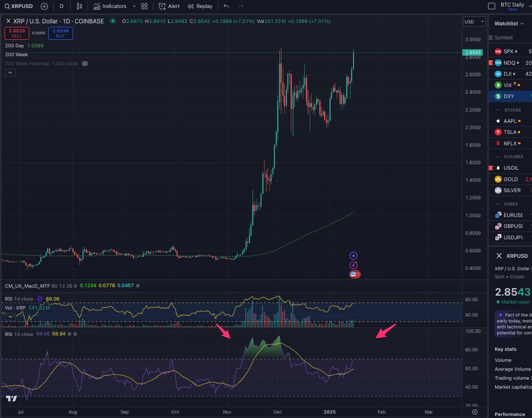Collapse the STOCKS watchlist section
532x418 pixels.
click(x=498, y=110)
